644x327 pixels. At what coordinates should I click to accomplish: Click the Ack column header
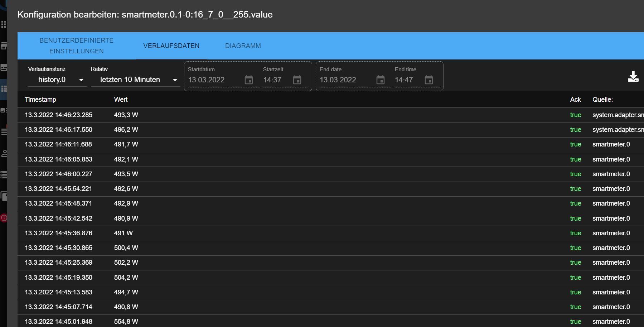(x=575, y=100)
